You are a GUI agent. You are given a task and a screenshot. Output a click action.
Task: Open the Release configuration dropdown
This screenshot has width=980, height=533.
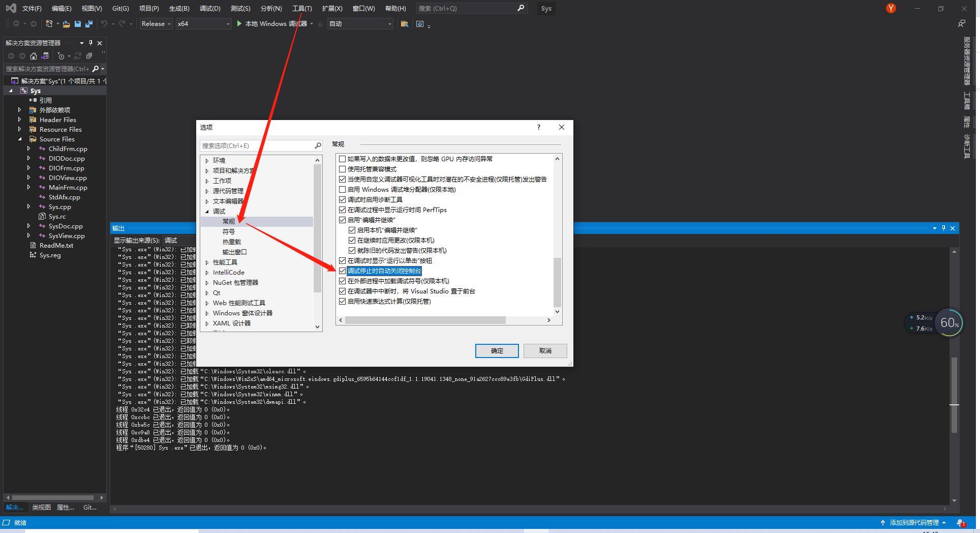tap(169, 23)
